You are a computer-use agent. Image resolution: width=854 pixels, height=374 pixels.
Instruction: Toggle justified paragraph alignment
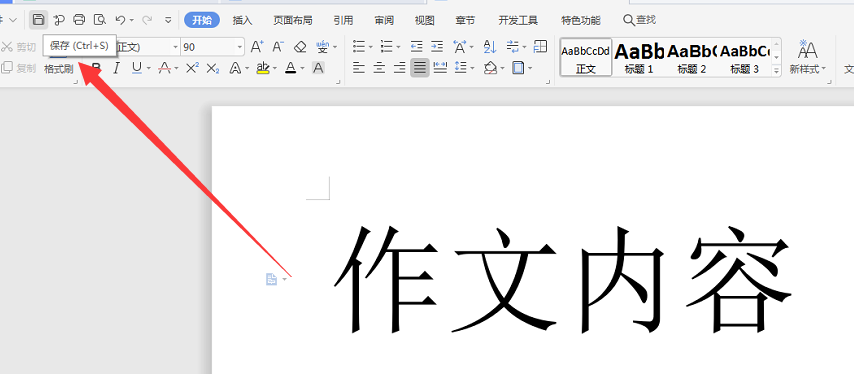pos(419,68)
